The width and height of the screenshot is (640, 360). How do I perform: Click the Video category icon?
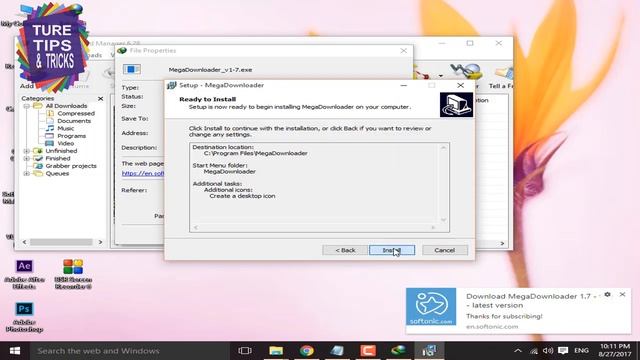(x=50, y=143)
